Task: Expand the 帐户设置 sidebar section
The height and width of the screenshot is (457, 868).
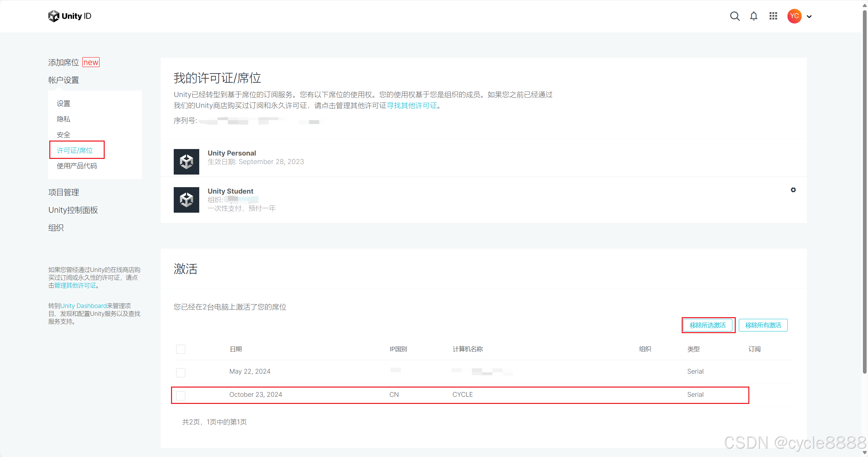Action: (x=64, y=80)
